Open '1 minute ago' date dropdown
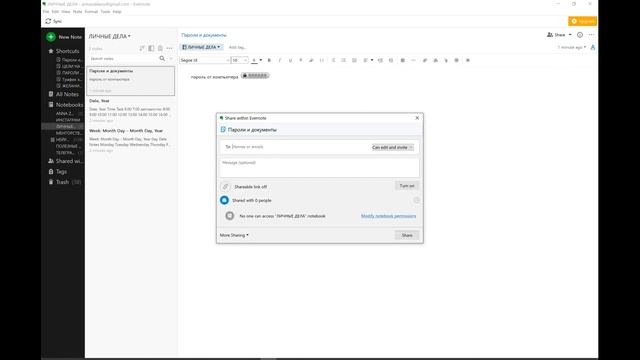 (x=571, y=47)
